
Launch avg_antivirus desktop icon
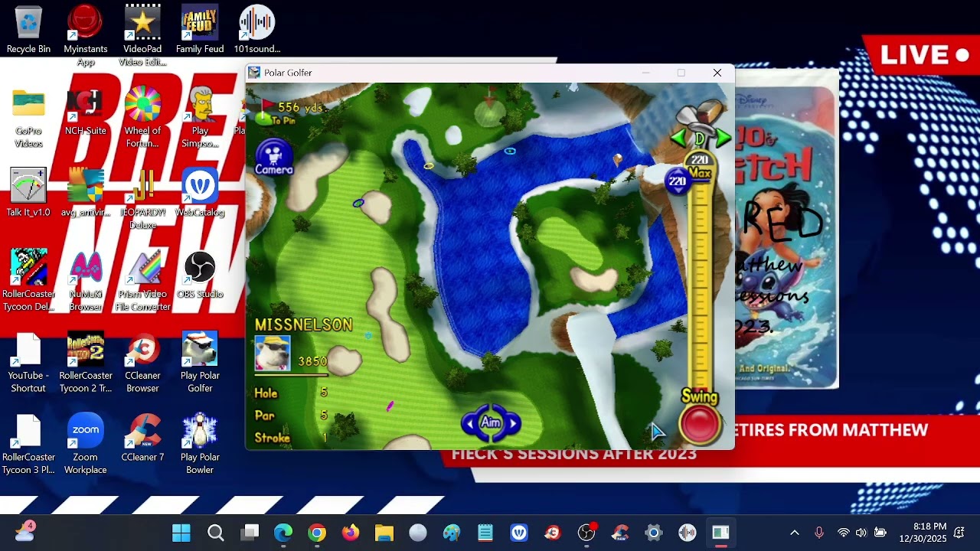(85, 194)
